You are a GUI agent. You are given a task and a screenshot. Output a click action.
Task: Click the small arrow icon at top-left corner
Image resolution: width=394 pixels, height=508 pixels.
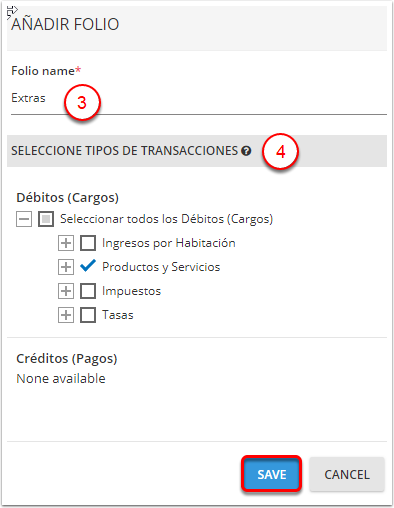click(12, 12)
